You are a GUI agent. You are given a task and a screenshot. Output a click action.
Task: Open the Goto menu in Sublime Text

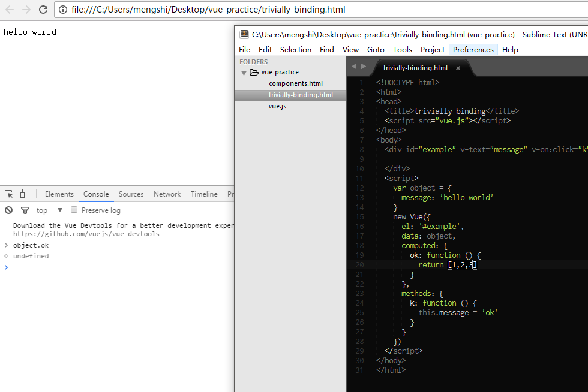376,50
